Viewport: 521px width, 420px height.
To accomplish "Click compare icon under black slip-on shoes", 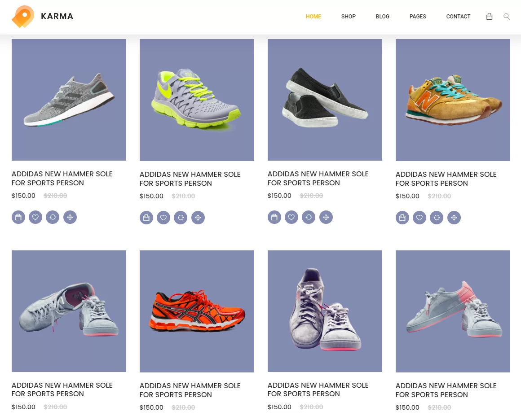I will coord(309,217).
